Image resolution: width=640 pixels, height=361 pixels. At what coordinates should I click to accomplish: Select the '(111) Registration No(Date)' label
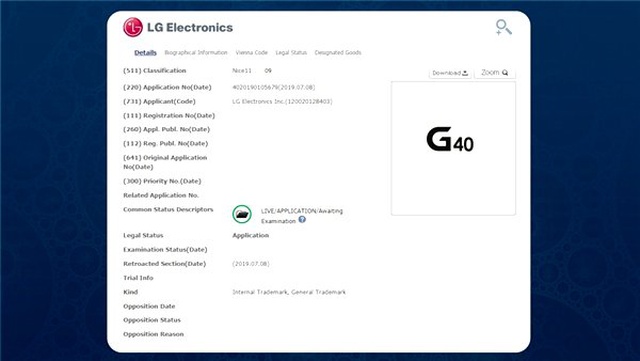click(169, 116)
